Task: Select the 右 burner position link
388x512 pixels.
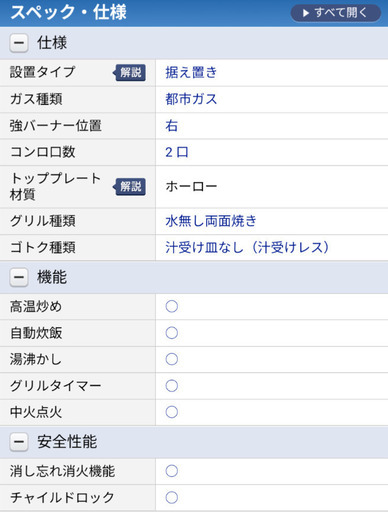Action: pos(172,126)
